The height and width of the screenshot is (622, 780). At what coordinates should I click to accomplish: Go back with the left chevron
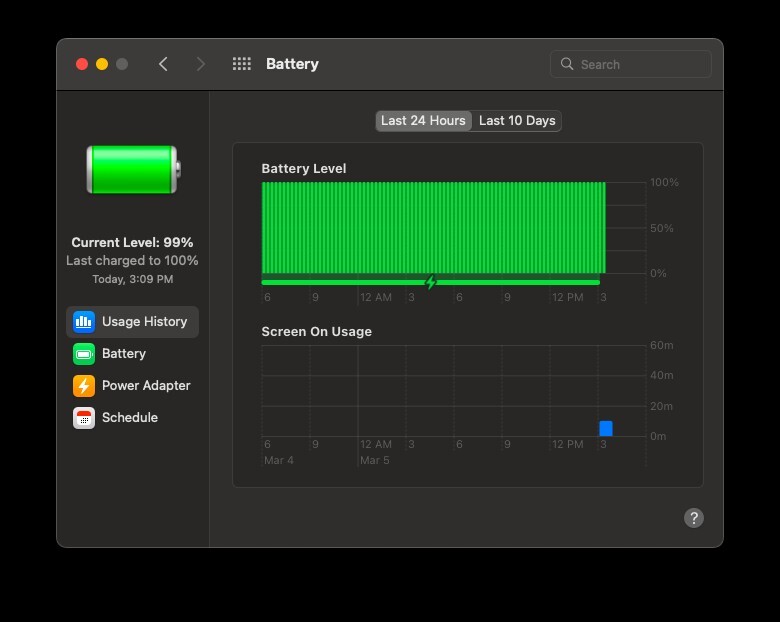point(163,64)
